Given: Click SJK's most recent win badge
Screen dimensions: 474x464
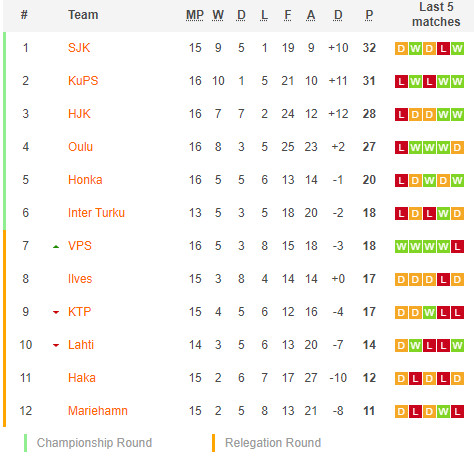Looking at the screenshot, I should pyautogui.click(x=457, y=49).
